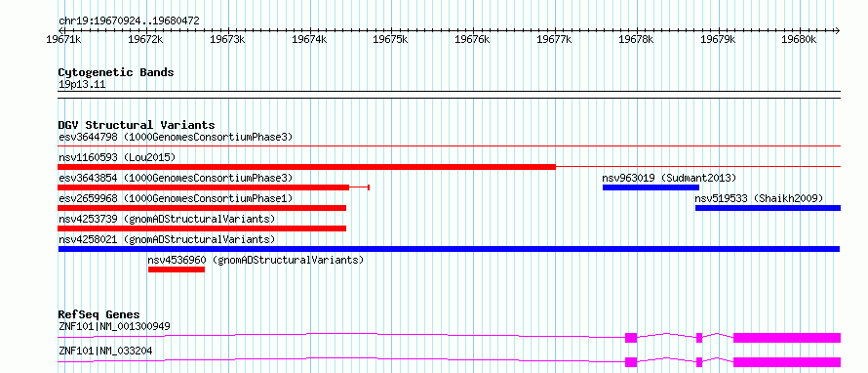Open the nsv963019 (Sudmant2013) label
This screenshot has width=868, height=373.
[x=669, y=178]
